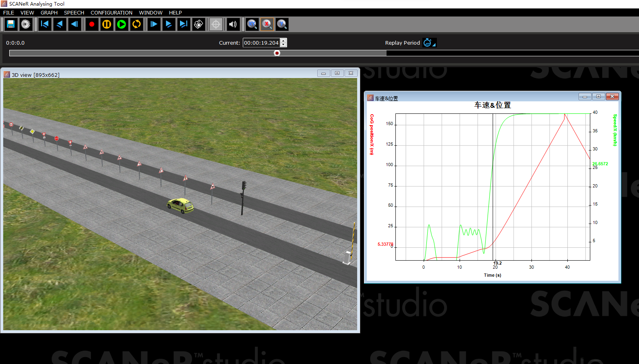Start replay with green play button
The image size is (639, 364).
coord(122,24)
